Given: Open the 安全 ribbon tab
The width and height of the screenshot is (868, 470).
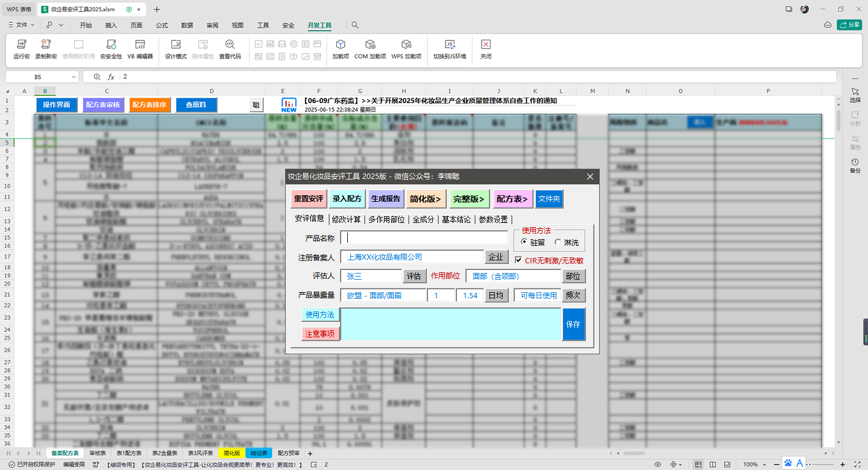Looking at the screenshot, I should pyautogui.click(x=288, y=25).
